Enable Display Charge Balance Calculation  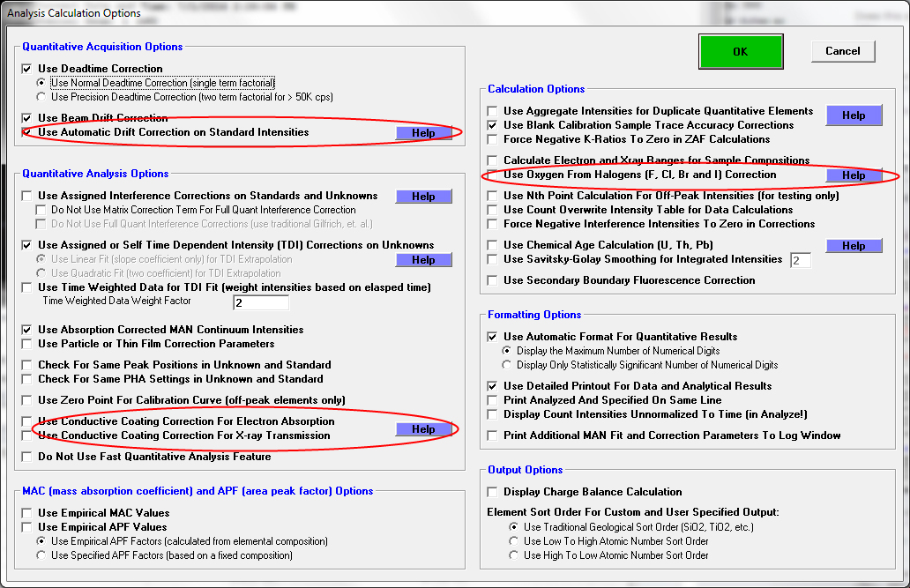tap(493, 492)
